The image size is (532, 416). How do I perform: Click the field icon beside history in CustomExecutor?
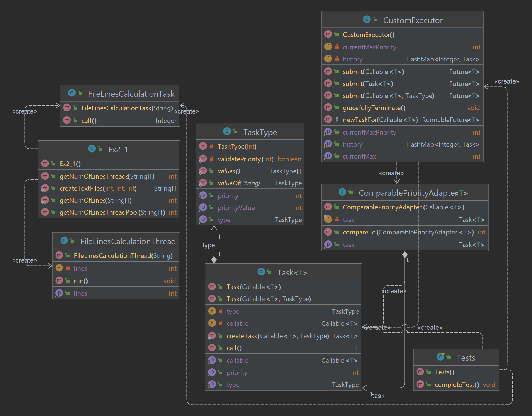(x=328, y=58)
